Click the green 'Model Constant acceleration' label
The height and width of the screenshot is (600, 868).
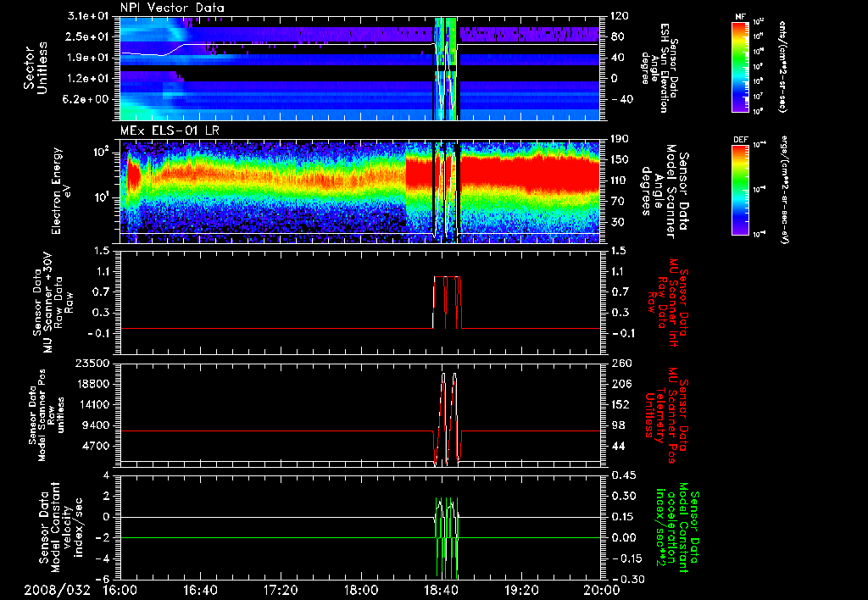[677, 528]
